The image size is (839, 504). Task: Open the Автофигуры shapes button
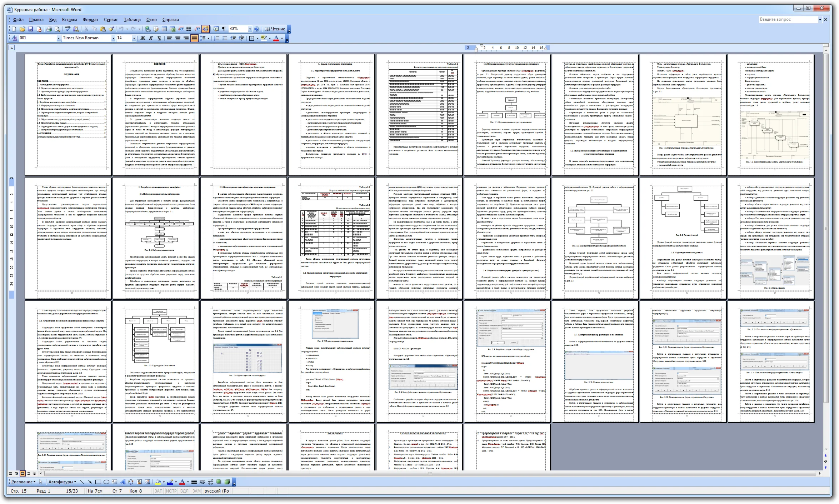coord(61,482)
